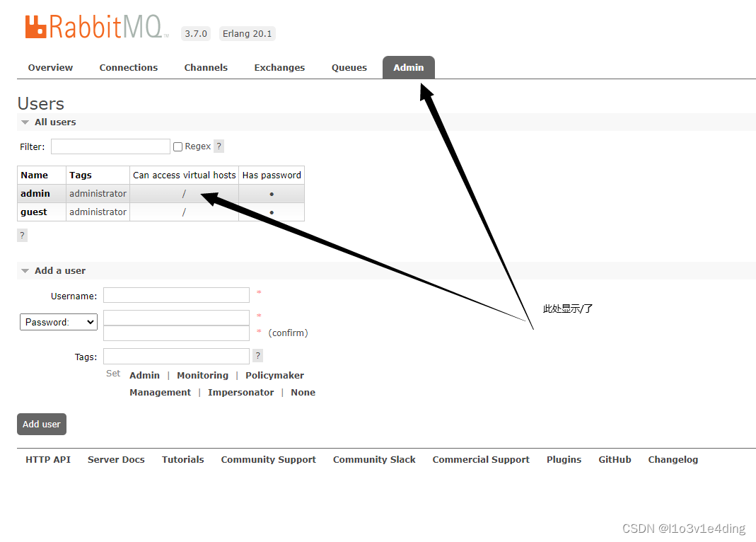Click guest row's administrator tag cell
The height and width of the screenshot is (542, 756).
[x=98, y=212]
